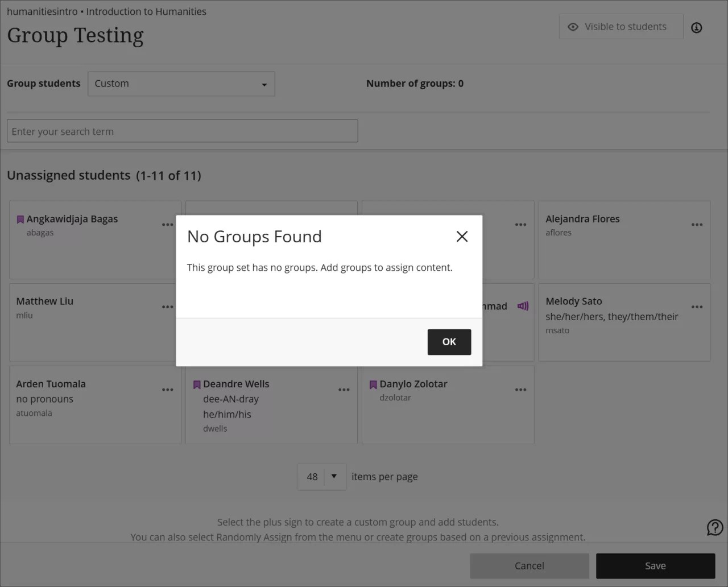Viewport: 728px width, 587px height.
Task: Click the bookmark icon on Danylo Zolotar
Action: [x=373, y=384]
